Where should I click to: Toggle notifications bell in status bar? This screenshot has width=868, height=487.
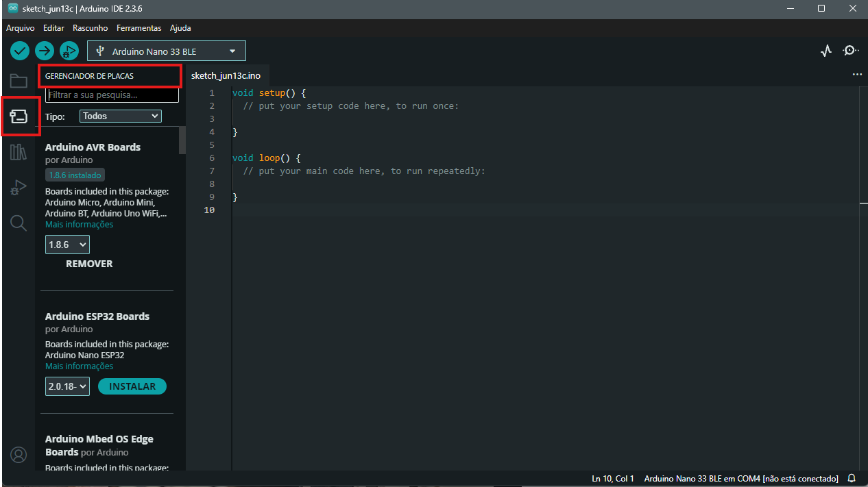click(x=852, y=478)
